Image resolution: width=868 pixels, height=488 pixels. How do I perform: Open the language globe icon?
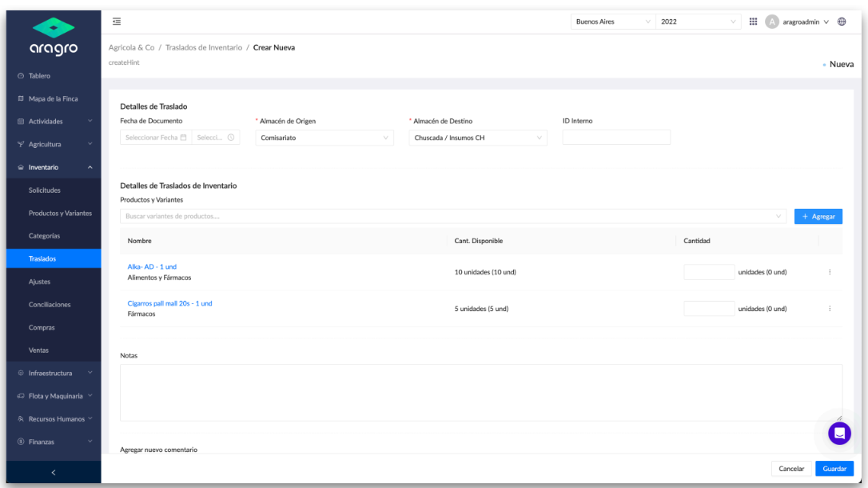pyautogui.click(x=842, y=22)
